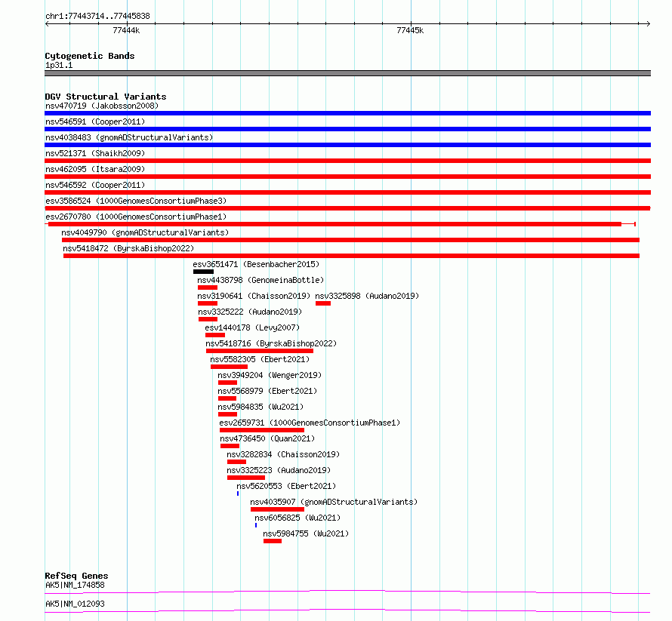Click the 1p31.1 cytogenetic band bar
Image resolution: width=672 pixels, height=621 pixels.
pyautogui.click(x=347, y=73)
